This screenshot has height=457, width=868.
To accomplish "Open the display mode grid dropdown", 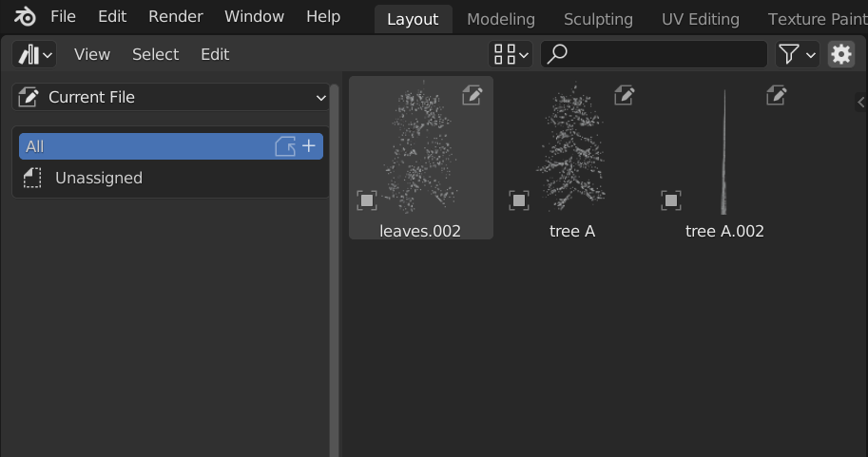I will click(511, 54).
